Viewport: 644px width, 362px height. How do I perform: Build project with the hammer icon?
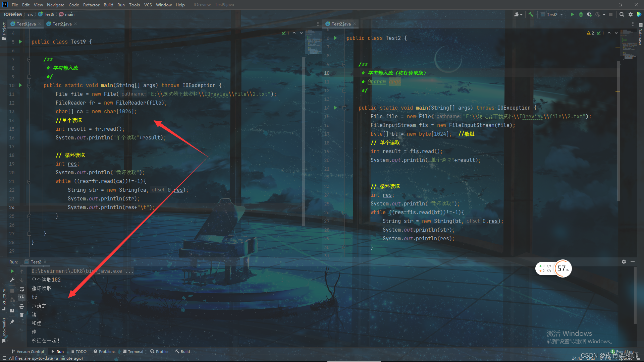click(x=531, y=14)
